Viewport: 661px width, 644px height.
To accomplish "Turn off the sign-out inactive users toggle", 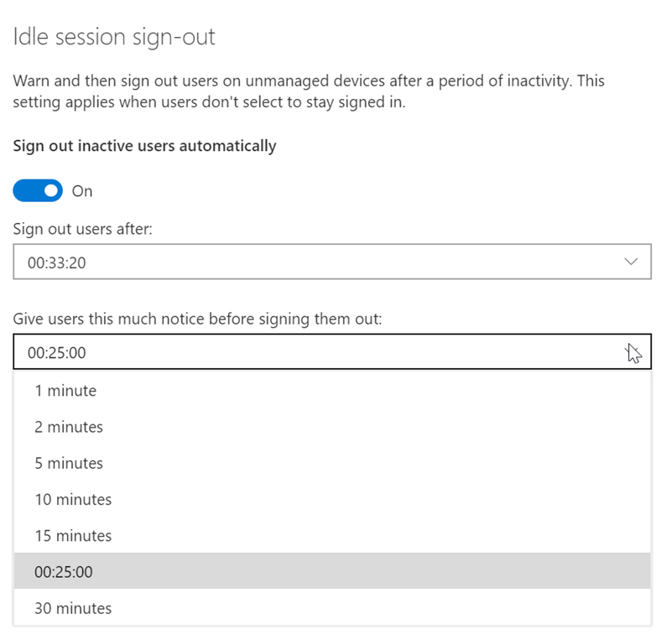I will pyautogui.click(x=38, y=191).
